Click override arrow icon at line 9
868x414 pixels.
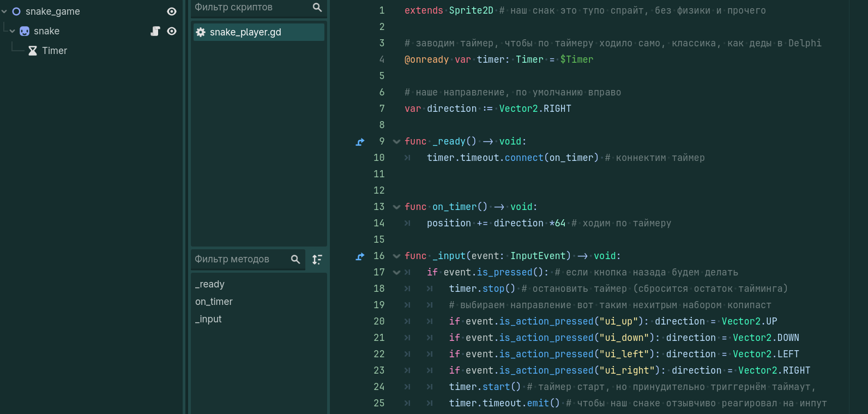(x=360, y=142)
